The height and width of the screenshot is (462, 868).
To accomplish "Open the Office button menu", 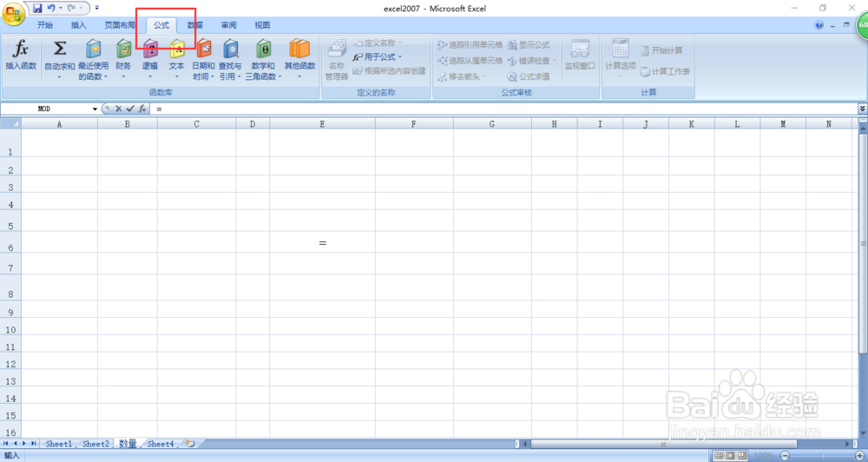I will tap(13, 13).
